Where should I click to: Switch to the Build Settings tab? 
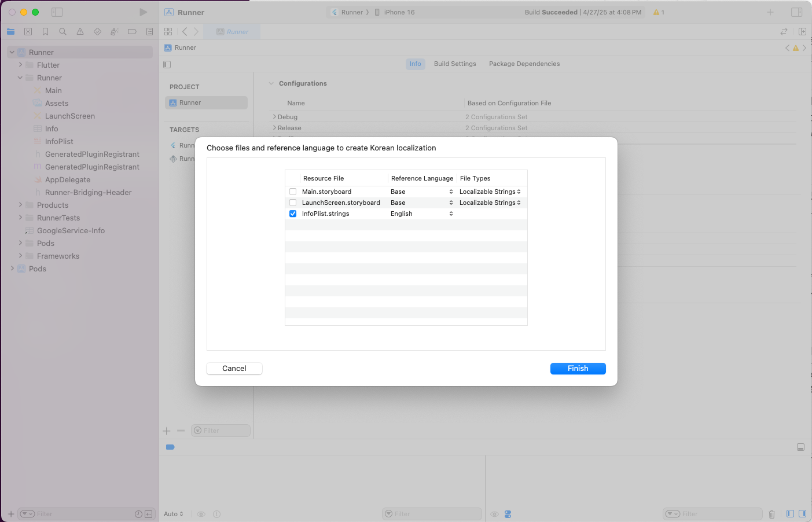pos(455,64)
